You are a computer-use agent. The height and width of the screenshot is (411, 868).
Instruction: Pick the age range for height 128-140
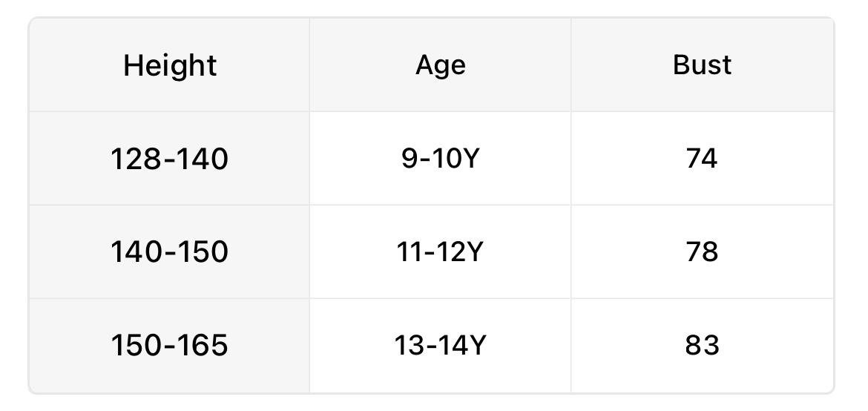point(441,159)
